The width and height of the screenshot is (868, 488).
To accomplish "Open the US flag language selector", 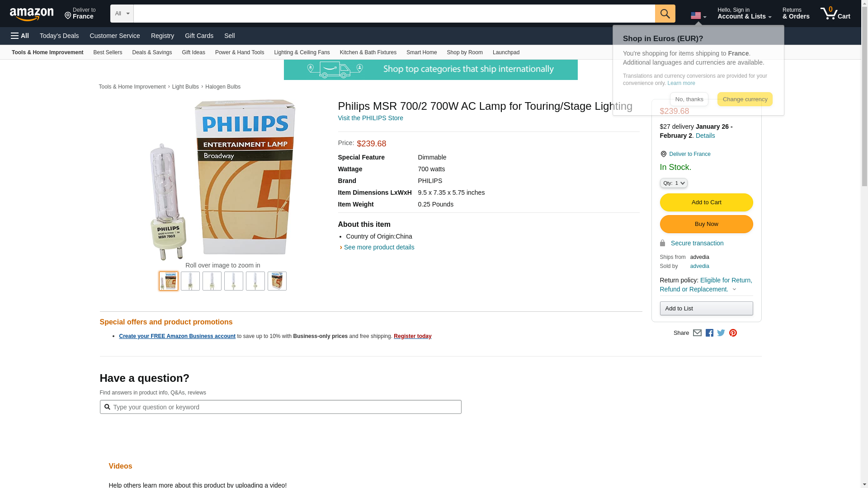I will 698,16.
